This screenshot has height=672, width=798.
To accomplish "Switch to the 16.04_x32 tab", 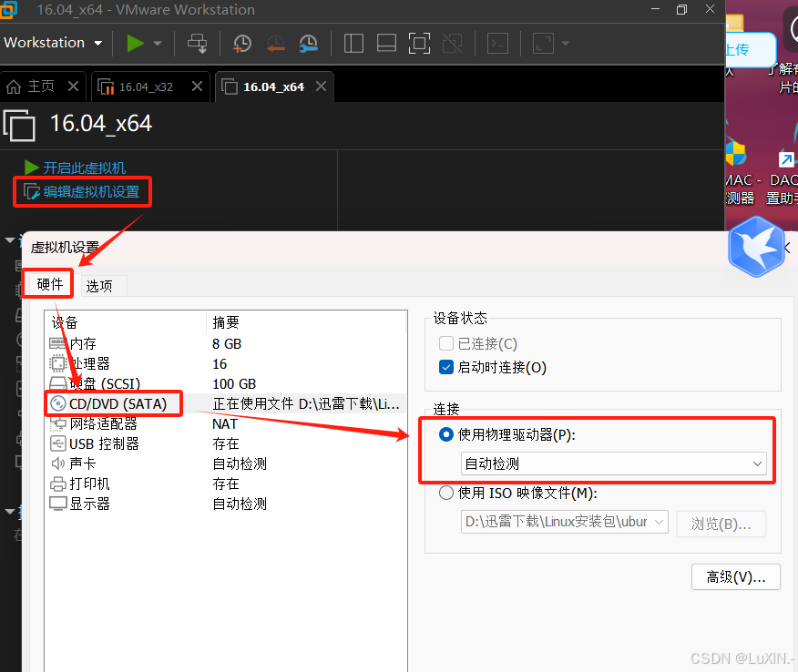I will tap(146, 87).
